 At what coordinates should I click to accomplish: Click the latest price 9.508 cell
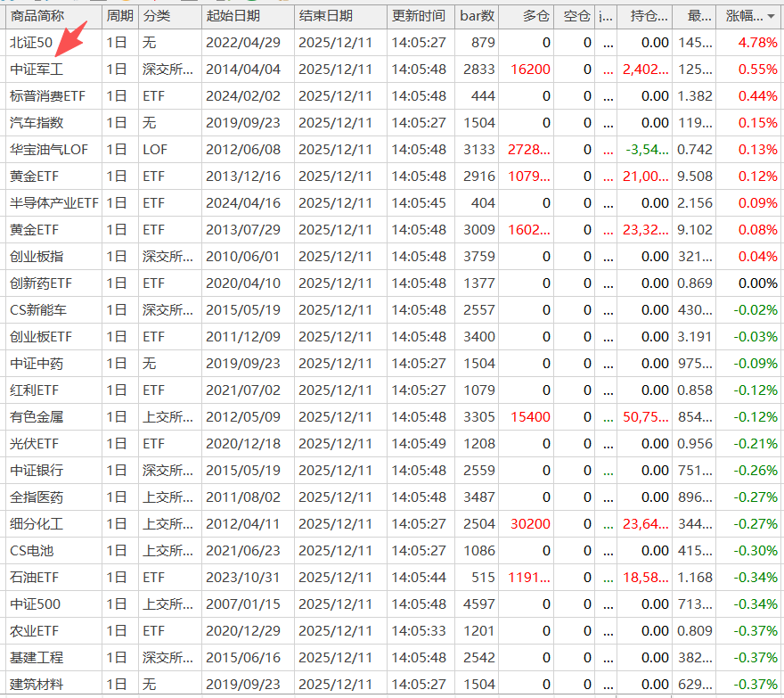(x=695, y=177)
